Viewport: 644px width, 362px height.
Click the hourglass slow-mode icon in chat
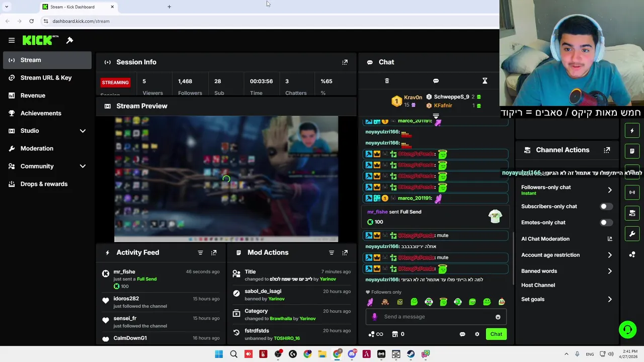pos(485,81)
